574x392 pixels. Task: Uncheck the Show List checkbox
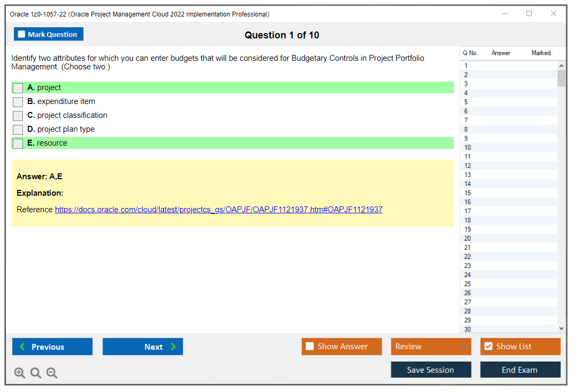coord(488,346)
